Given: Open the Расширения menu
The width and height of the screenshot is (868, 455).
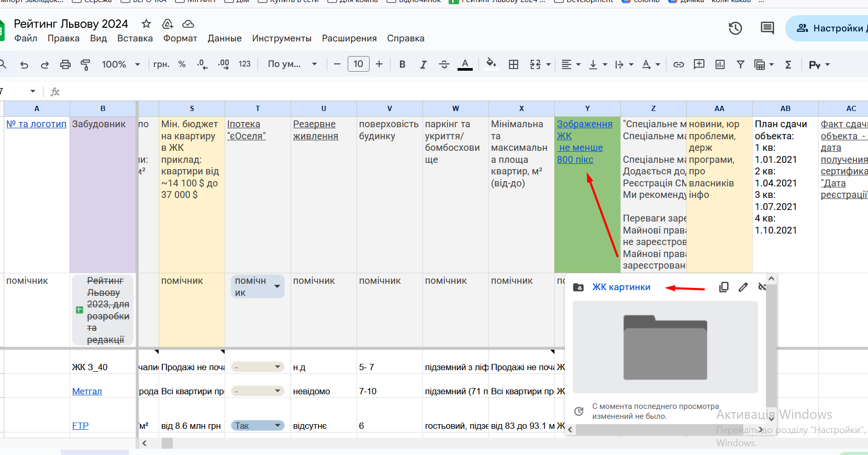Looking at the screenshot, I should [349, 38].
